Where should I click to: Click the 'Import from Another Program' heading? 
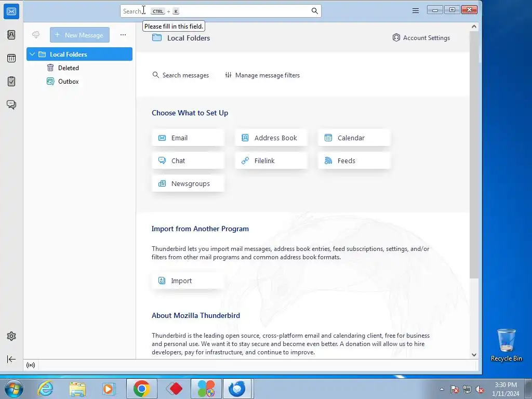coord(200,229)
